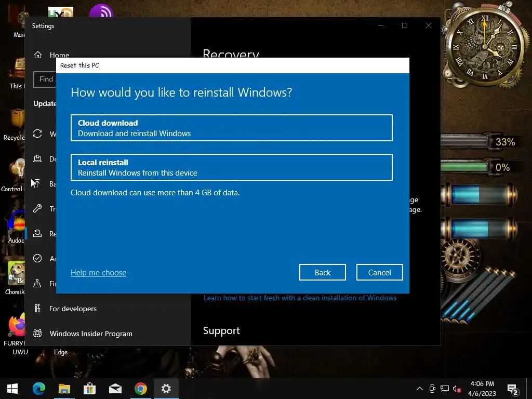Select the Windows Update sync icon in sidebar
The height and width of the screenshot is (399, 532).
(x=37, y=134)
